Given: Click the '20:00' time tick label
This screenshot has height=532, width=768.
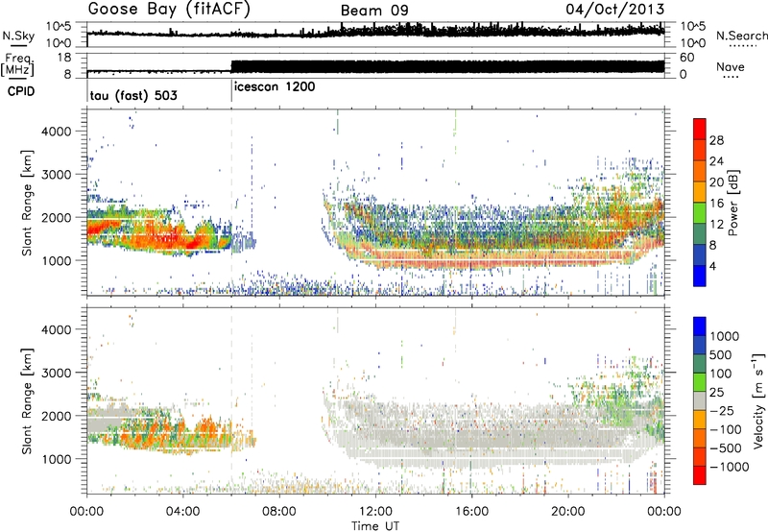Looking at the screenshot, I should [568, 512].
